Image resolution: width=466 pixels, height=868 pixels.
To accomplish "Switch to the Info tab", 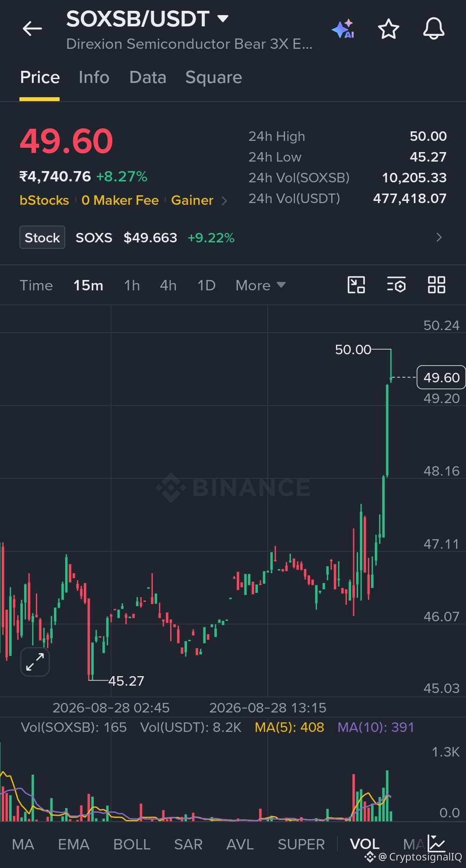I will click(x=94, y=77).
